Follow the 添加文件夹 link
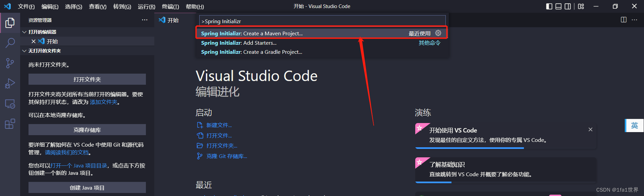 pos(104,102)
